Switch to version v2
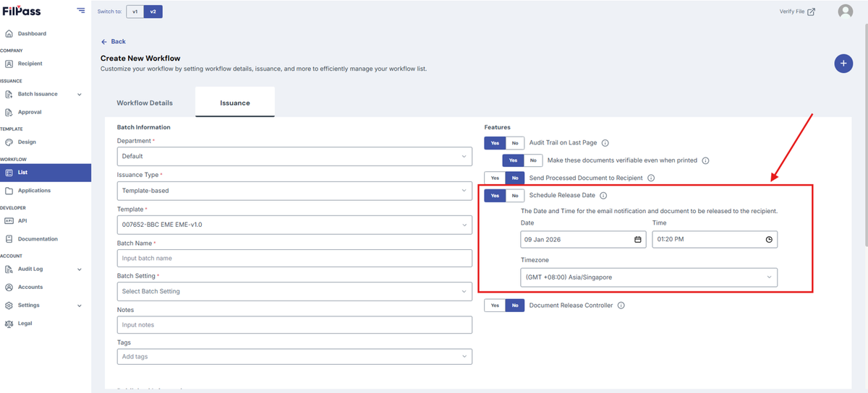The image size is (868, 393). click(x=153, y=12)
